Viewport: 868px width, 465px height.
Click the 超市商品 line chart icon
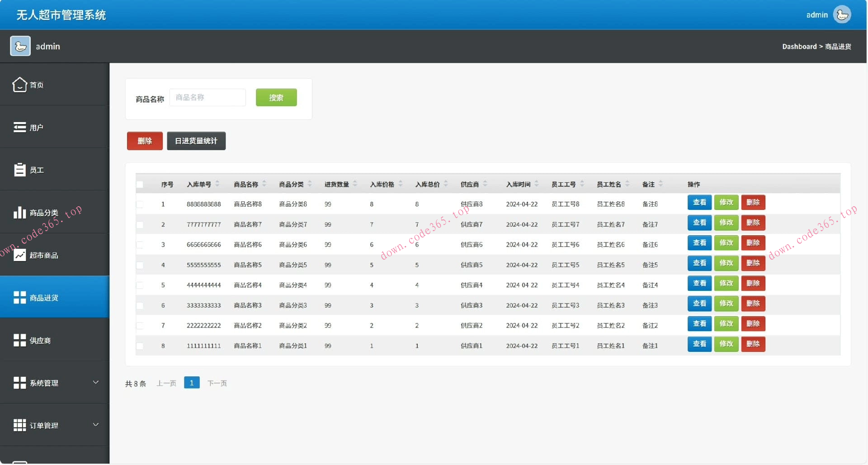click(x=19, y=255)
